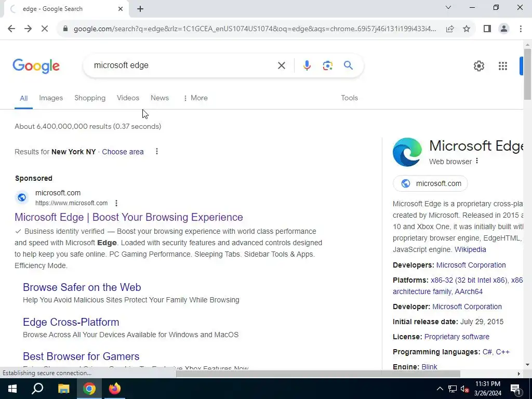Open the Developer 'Microsoft Corporation' link
The height and width of the screenshot is (399, 532).
[x=467, y=307]
